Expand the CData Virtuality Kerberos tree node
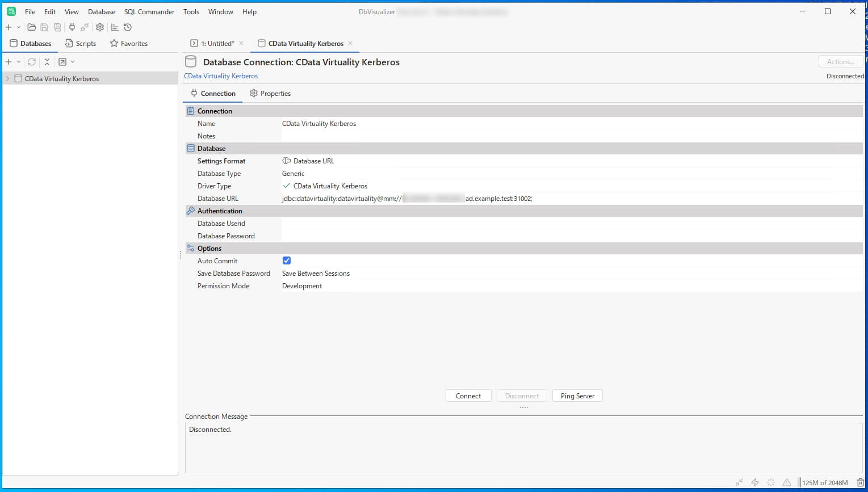 [7, 79]
